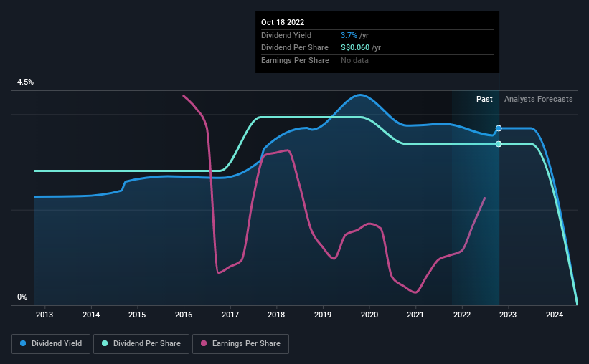Click the 2015 x-axis label
This screenshot has height=364, width=589.
point(137,315)
